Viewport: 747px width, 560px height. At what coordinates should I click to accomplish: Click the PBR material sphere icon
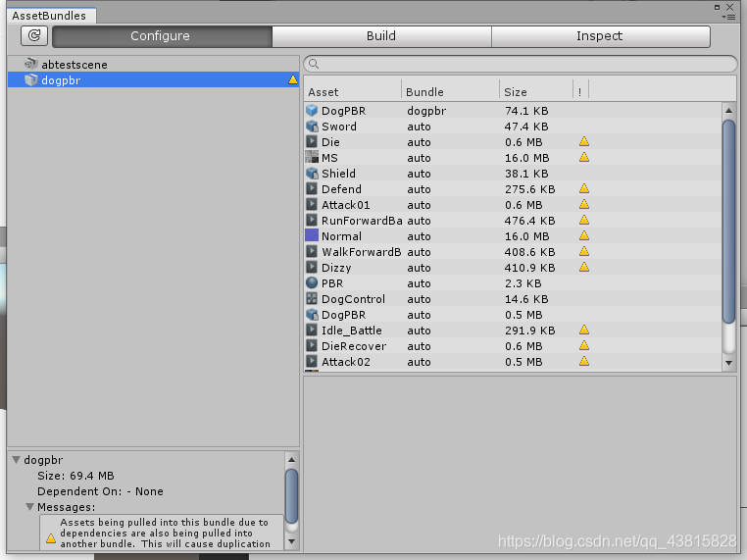pos(312,283)
